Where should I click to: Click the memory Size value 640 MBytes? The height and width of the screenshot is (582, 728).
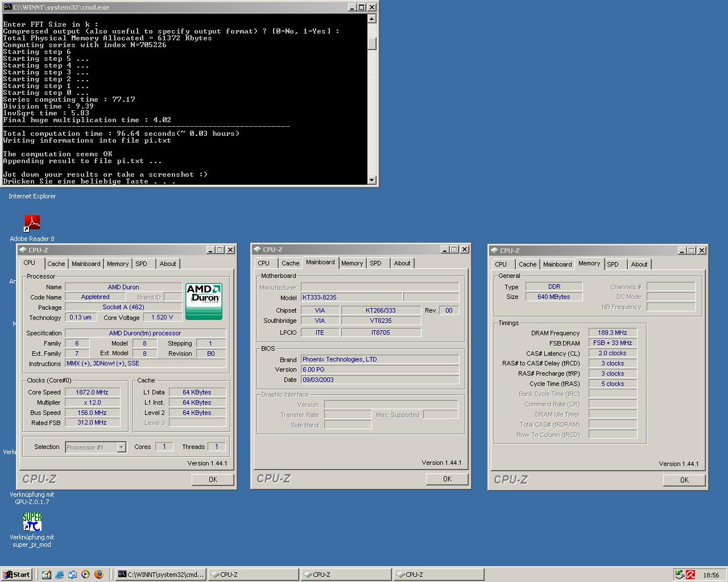[x=554, y=297]
